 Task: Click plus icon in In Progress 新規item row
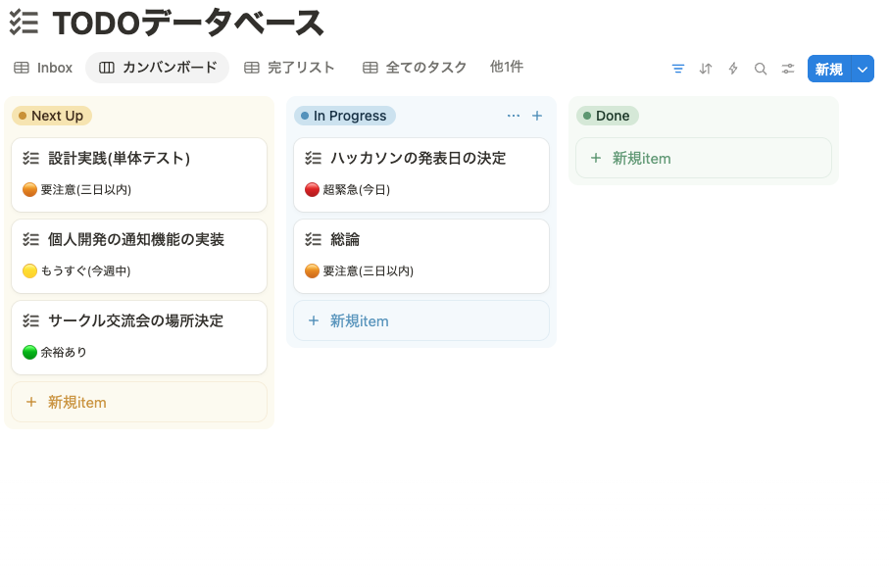314,320
